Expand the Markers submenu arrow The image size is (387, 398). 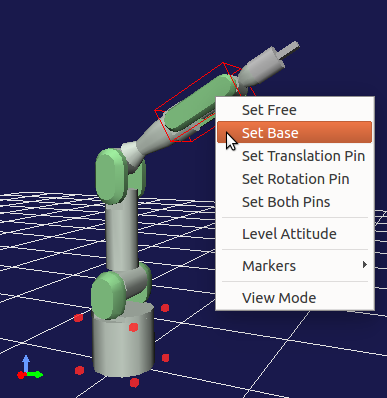(365, 265)
